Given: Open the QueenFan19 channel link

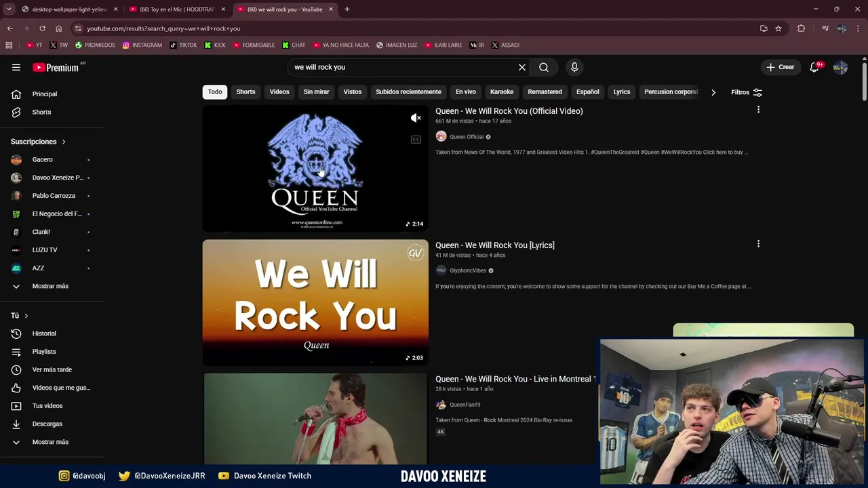Looking at the screenshot, I should point(465,405).
